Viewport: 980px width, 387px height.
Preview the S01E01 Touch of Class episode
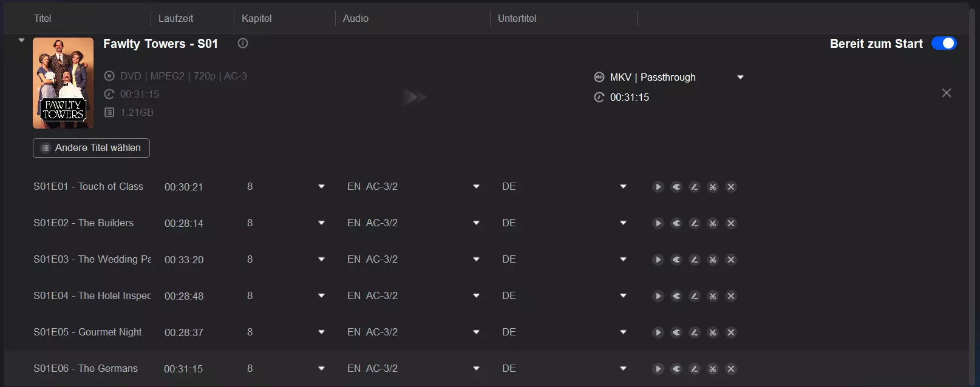(x=658, y=187)
